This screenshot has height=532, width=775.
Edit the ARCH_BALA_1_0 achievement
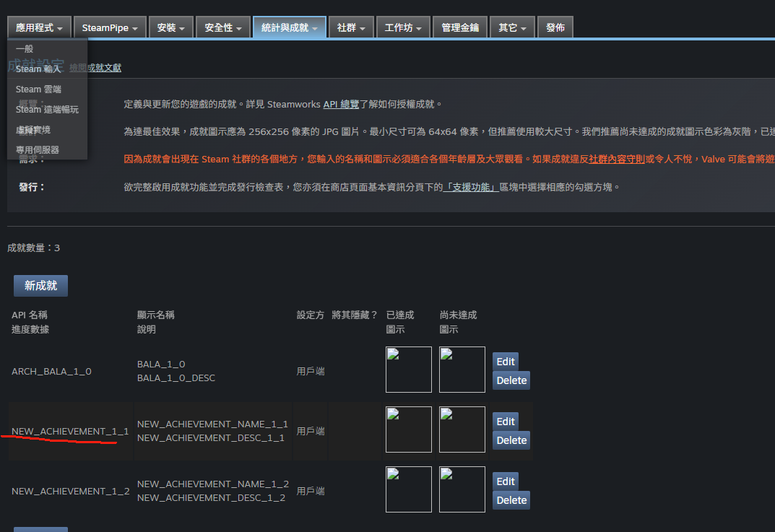pos(506,362)
